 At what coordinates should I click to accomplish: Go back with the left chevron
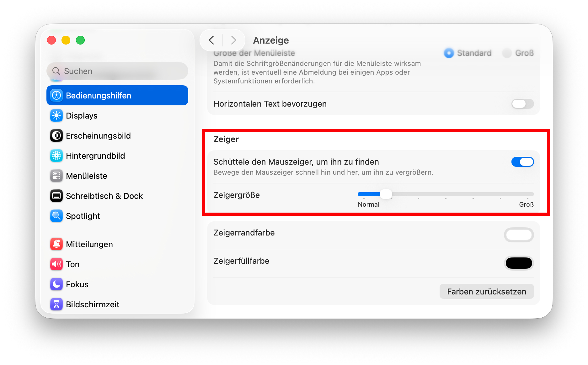click(x=211, y=40)
